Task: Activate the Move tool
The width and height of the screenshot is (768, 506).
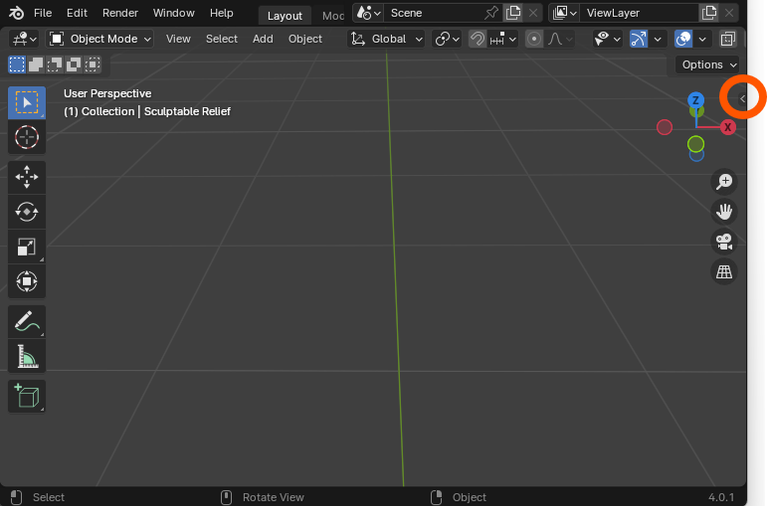Action: pos(27,177)
